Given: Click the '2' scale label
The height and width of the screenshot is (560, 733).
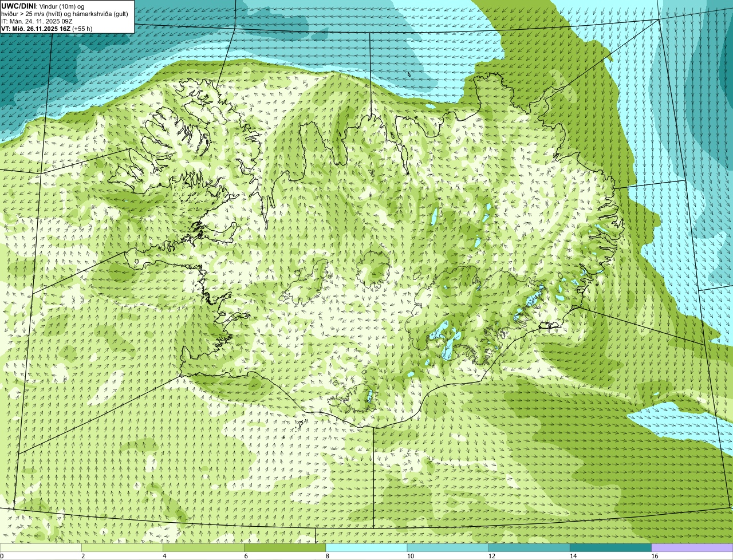Looking at the screenshot, I should point(83,556).
